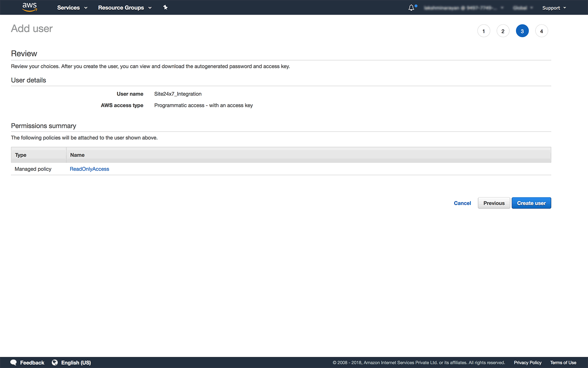Open the Terms of Use link
Viewport: 588px width, 368px height.
click(x=563, y=362)
